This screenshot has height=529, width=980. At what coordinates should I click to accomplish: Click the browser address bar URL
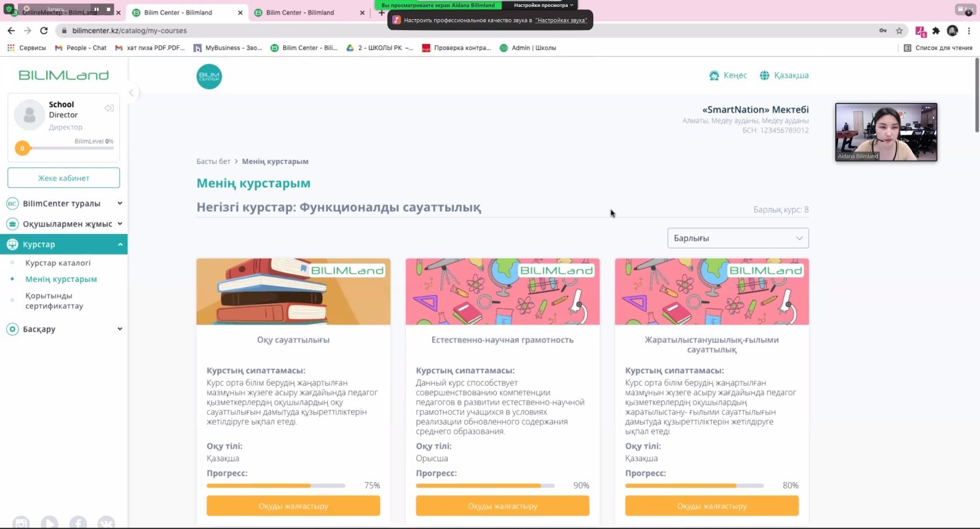pyautogui.click(x=130, y=31)
